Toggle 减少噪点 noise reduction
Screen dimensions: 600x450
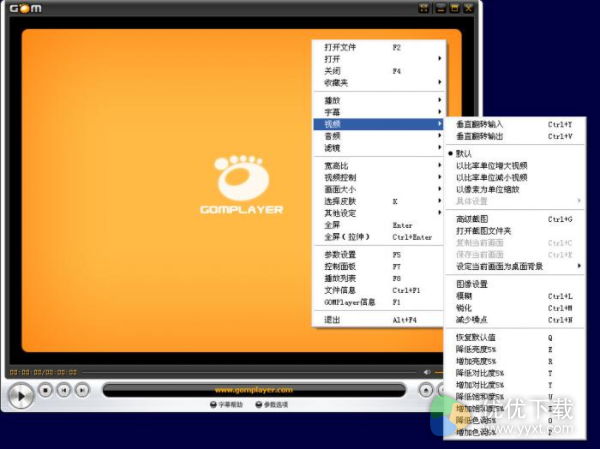tap(515, 320)
